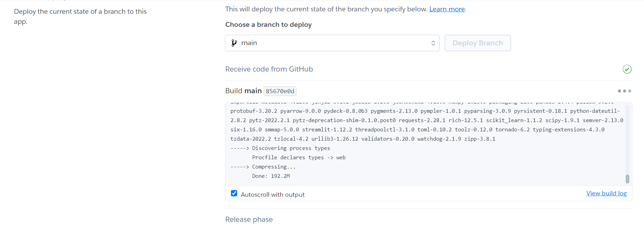Click the build log scrollbar thumb

(x=627, y=179)
